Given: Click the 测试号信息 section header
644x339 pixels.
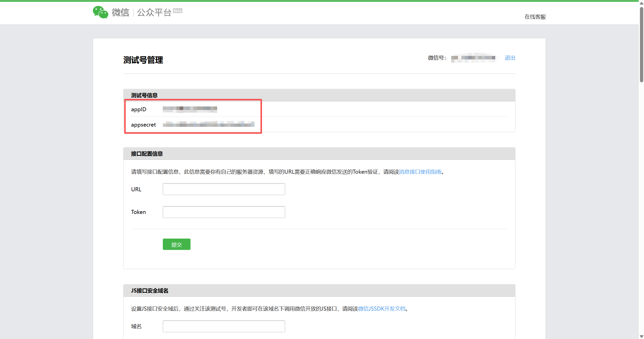Looking at the screenshot, I should click(x=144, y=95).
